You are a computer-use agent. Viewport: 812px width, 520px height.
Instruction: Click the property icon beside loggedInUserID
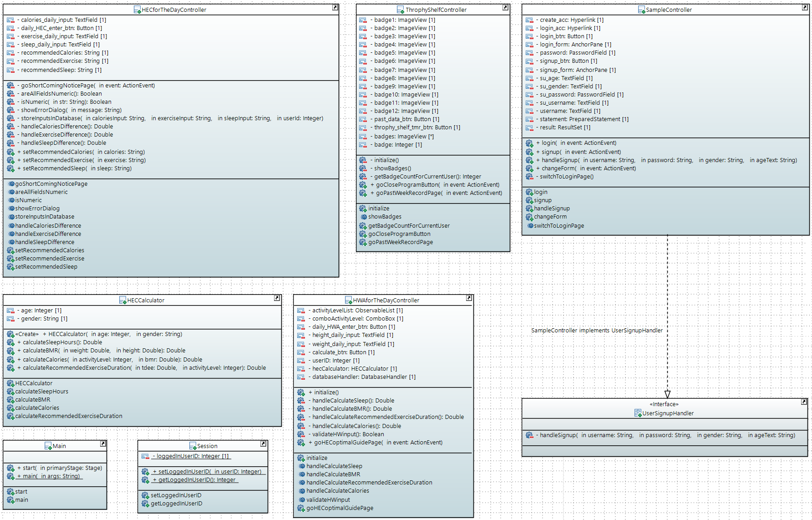point(145,456)
